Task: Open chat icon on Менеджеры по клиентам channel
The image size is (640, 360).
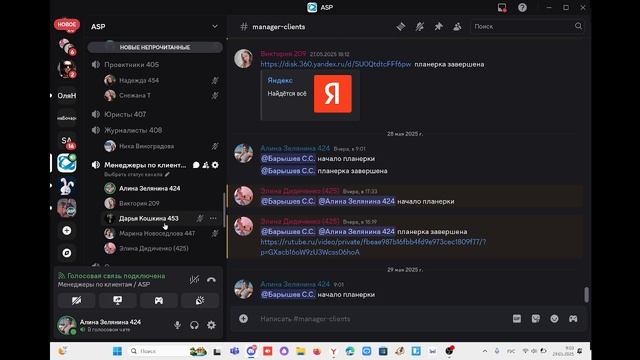Action: point(196,165)
